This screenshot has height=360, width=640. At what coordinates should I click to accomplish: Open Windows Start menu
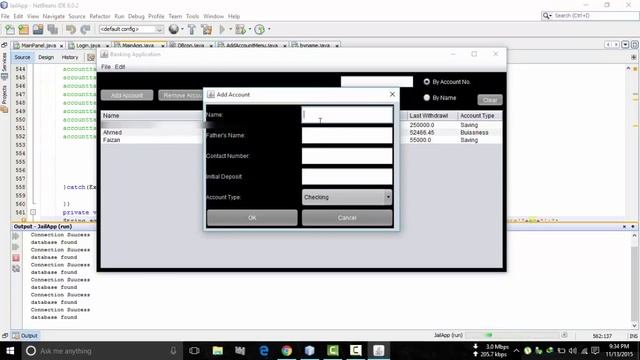coord(10,351)
